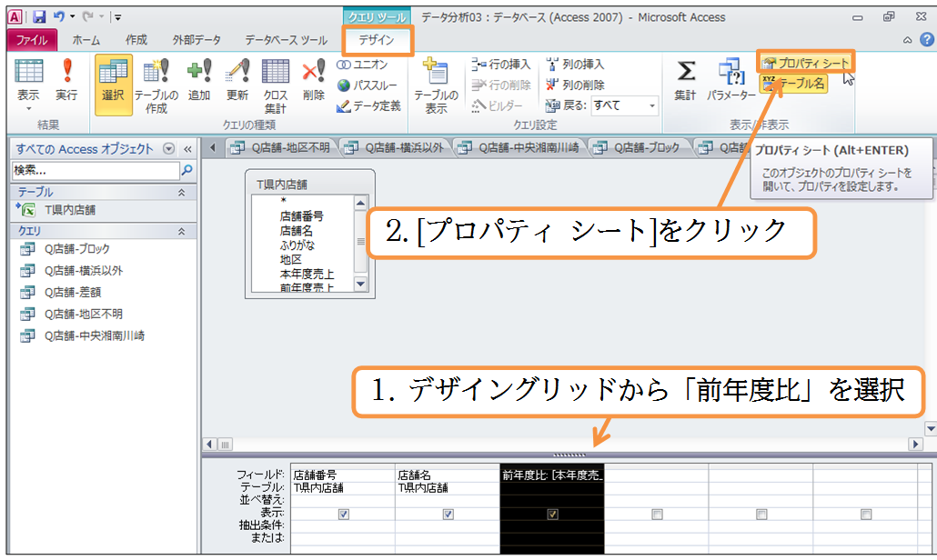Toggle the Show checkbox for 前年度比 column
The width and height of the screenshot is (937, 560).
tap(552, 514)
